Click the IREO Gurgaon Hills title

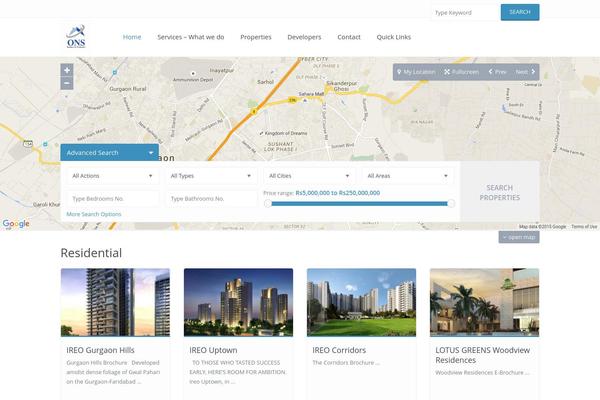(100, 350)
